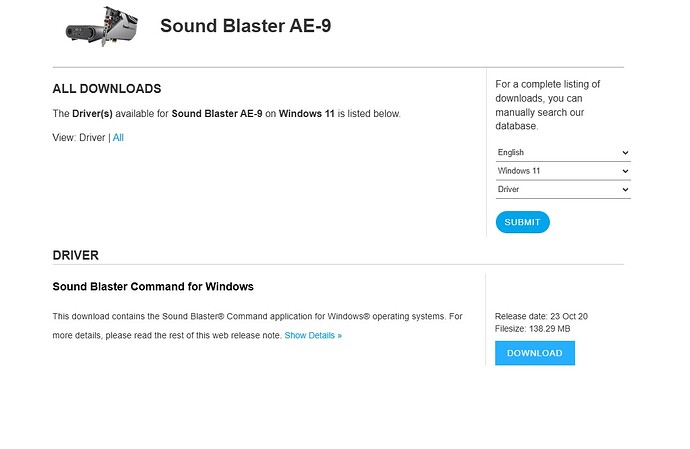Click the View: label

tap(64, 138)
